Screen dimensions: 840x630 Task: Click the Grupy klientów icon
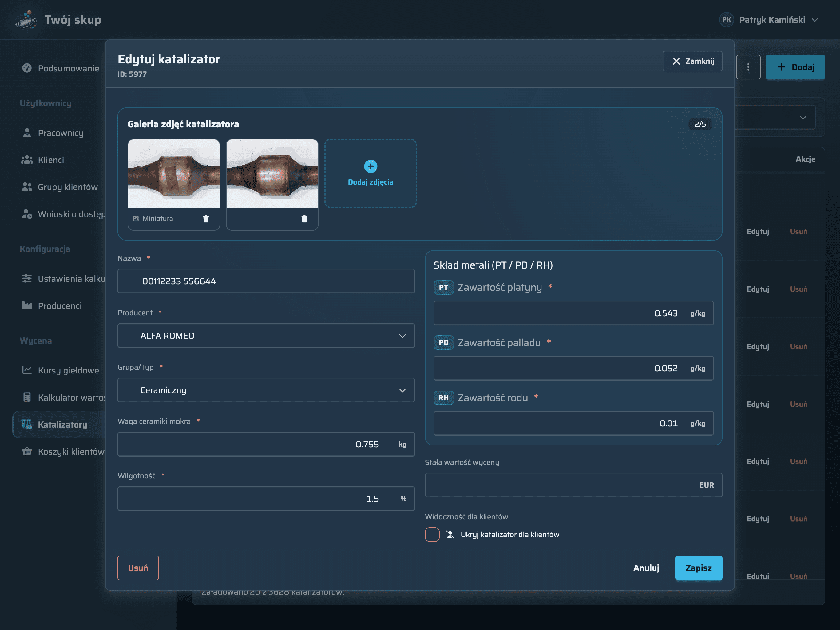[x=26, y=187]
